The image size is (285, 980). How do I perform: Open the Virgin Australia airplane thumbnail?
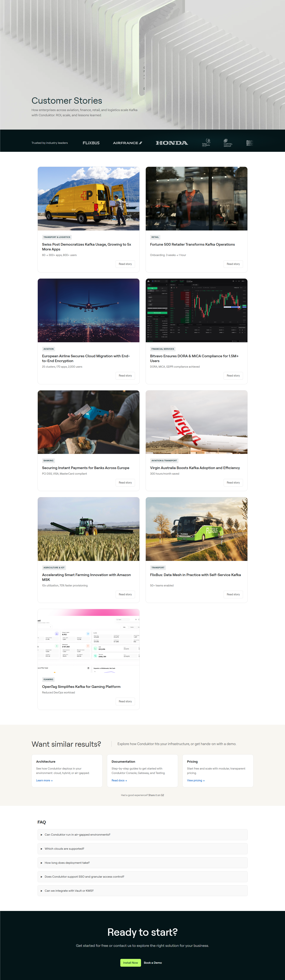(196, 422)
